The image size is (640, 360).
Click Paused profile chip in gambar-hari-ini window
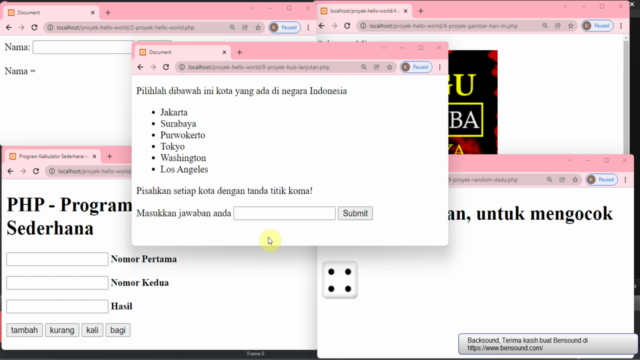[x=597, y=26]
